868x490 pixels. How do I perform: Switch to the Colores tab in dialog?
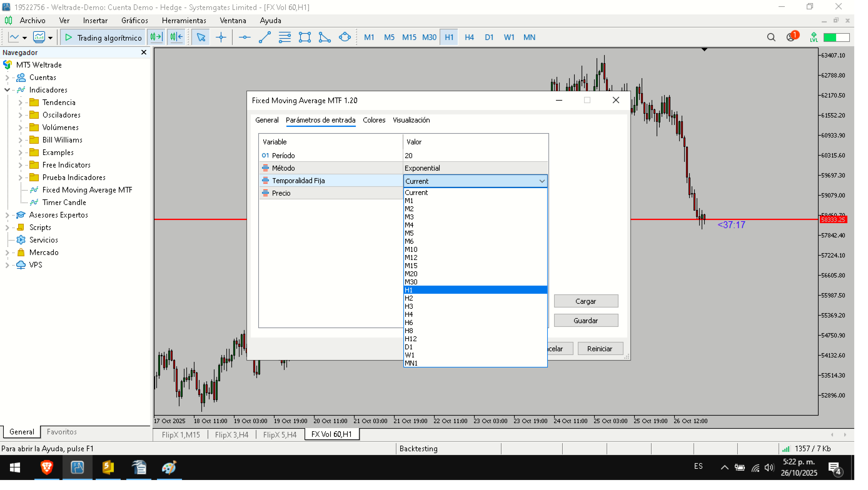coord(374,120)
